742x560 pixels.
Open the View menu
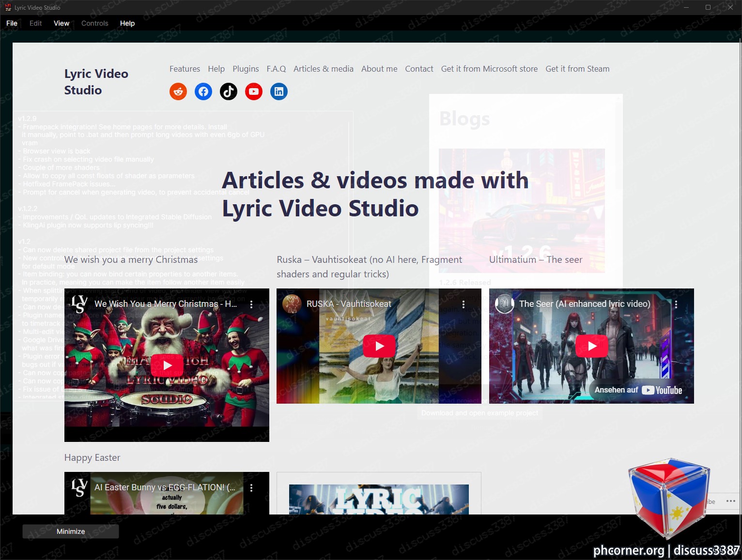point(62,23)
